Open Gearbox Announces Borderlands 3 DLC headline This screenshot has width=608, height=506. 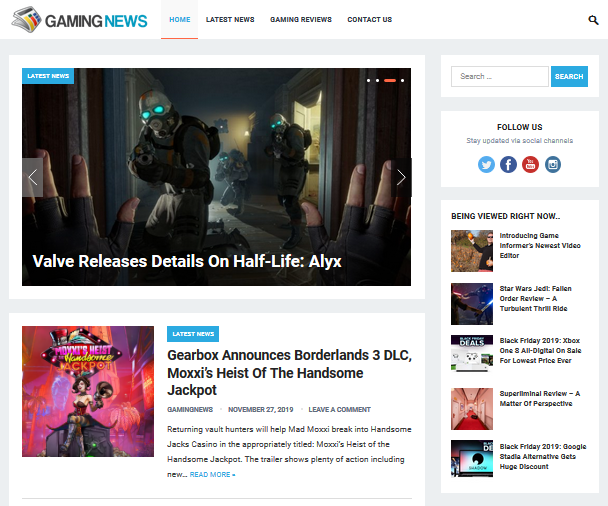pos(289,372)
